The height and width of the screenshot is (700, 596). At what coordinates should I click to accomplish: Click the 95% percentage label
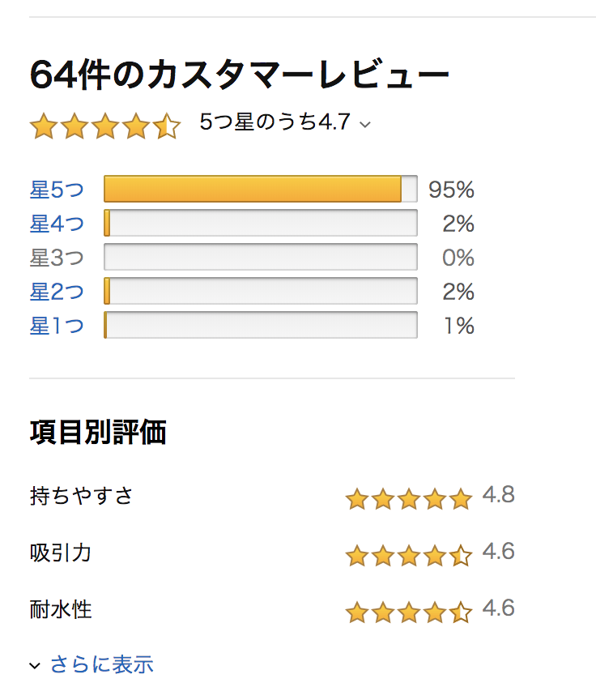451,190
